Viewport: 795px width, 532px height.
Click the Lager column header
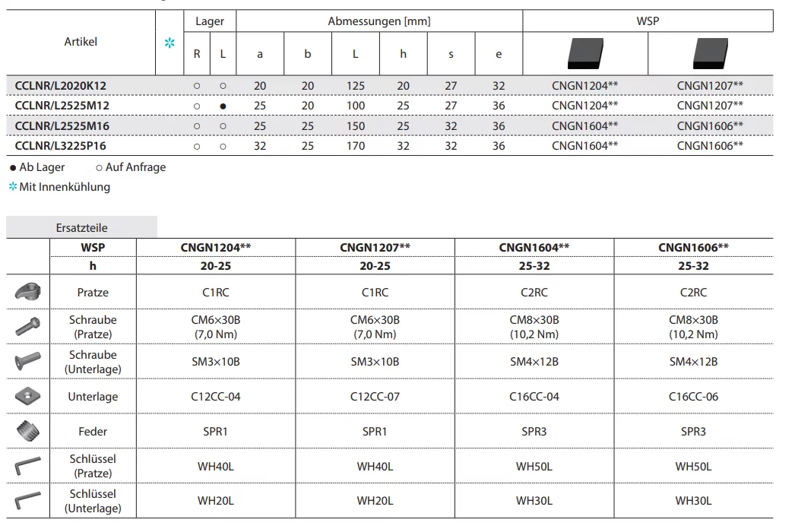click(x=210, y=21)
